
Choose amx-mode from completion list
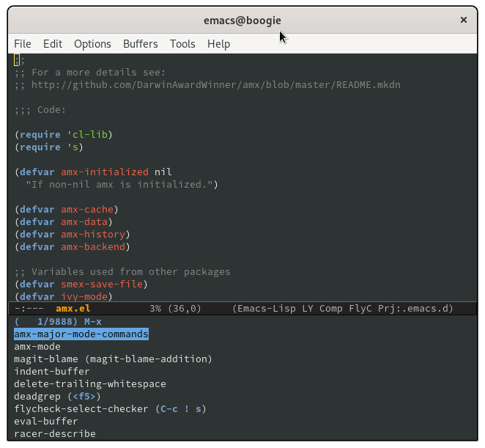(x=37, y=347)
